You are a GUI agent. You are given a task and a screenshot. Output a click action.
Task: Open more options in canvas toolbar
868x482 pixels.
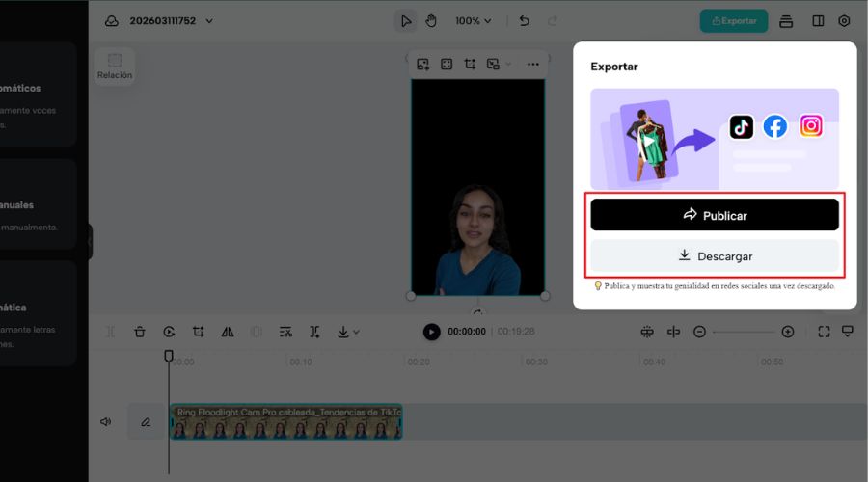[532, 65]
